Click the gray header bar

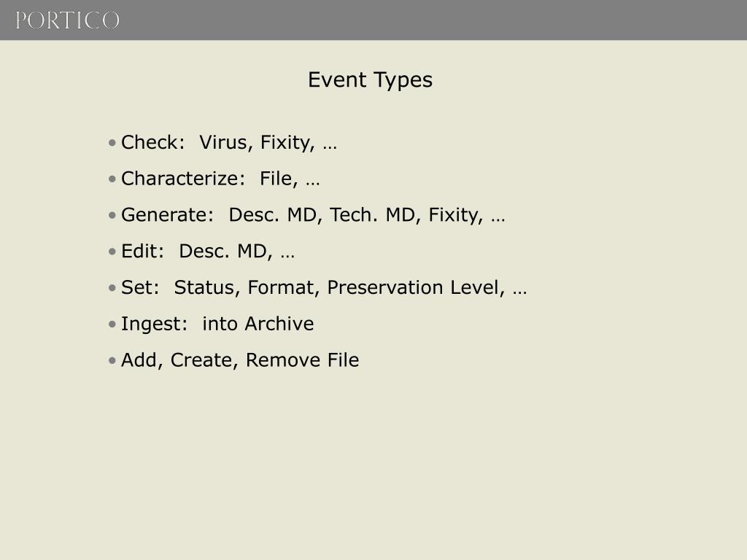[x=373, y=20]
